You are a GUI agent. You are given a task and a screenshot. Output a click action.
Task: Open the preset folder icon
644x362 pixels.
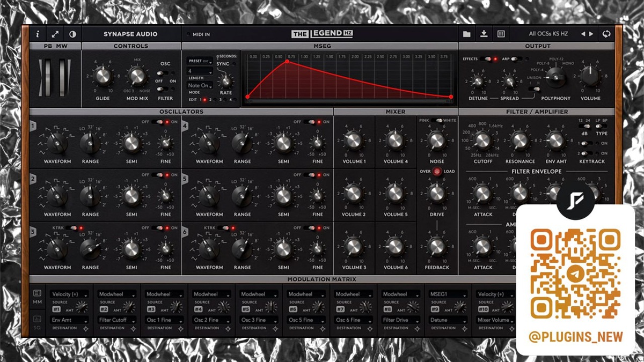point(467,34)
